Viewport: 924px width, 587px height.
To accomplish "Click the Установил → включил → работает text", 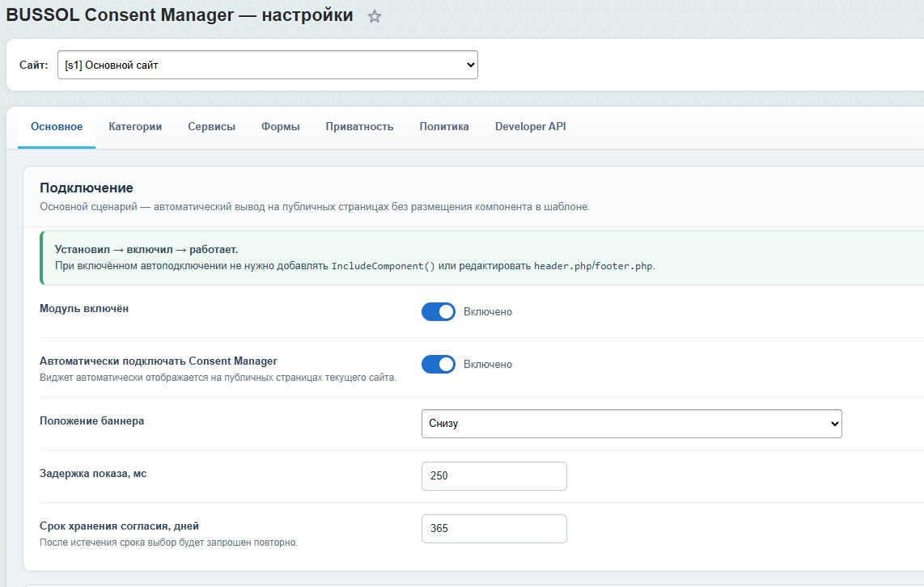I will coord(146,249).
